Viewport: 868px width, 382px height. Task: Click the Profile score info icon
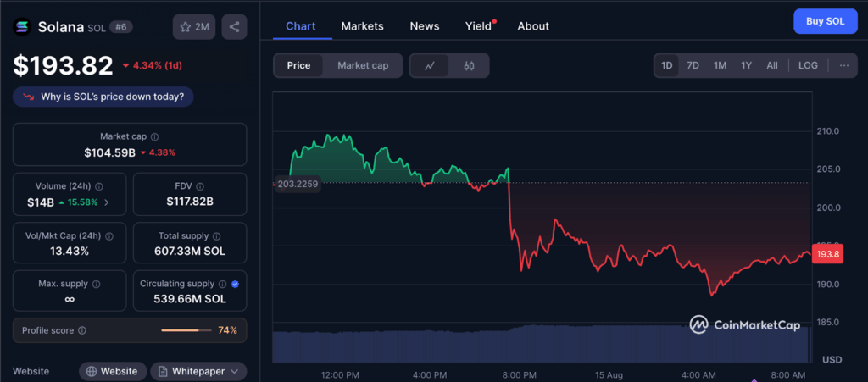click(82, 330)
